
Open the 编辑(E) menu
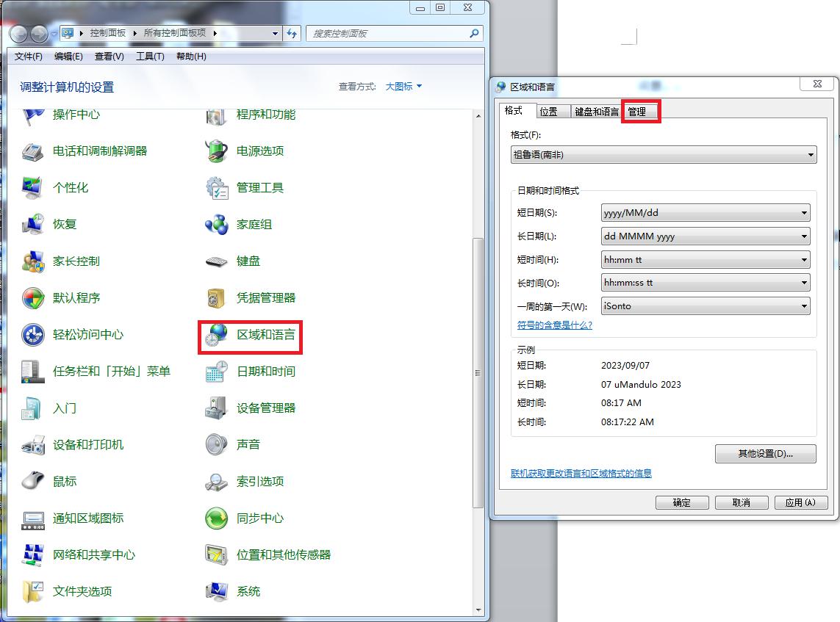(68, 57)
